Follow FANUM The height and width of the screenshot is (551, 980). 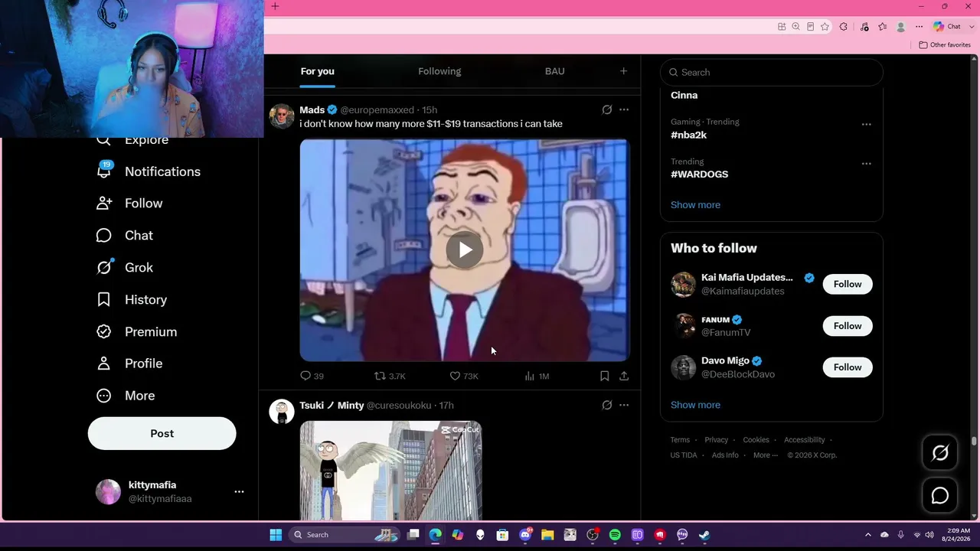(x=848, y=326)
